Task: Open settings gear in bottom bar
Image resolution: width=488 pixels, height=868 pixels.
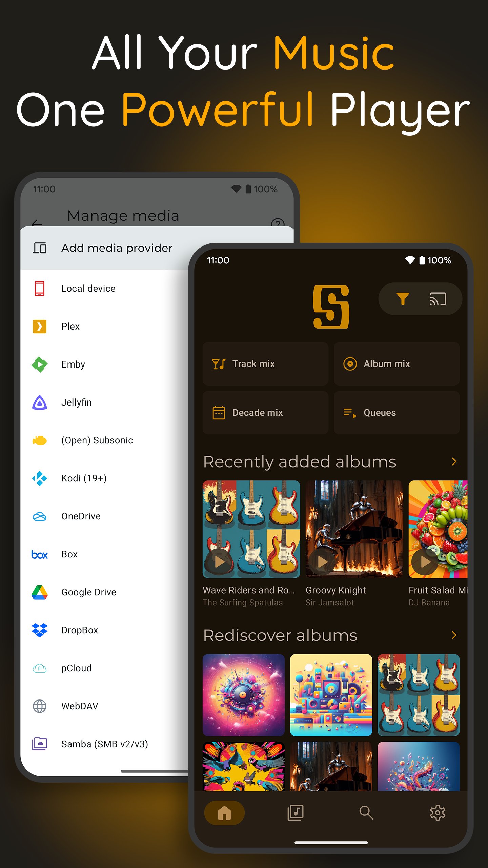Action: (437, 813)
